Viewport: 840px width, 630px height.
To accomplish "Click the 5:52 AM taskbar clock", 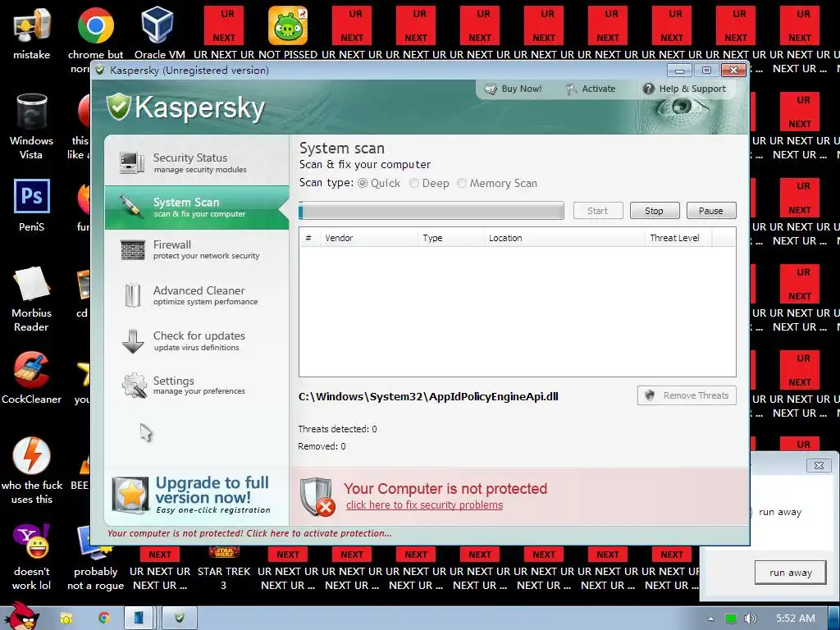I will point(796,619).
